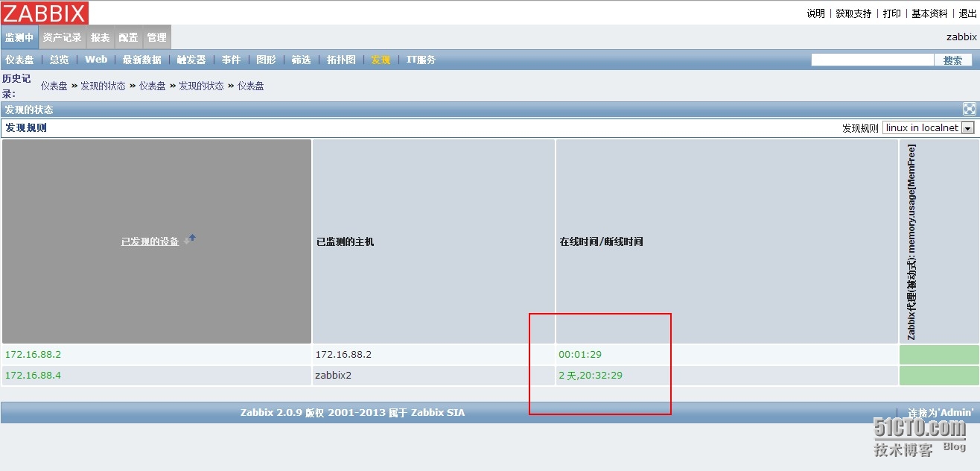980x471 pixels.
Task: Click the 打印 link
Action: 891,13
